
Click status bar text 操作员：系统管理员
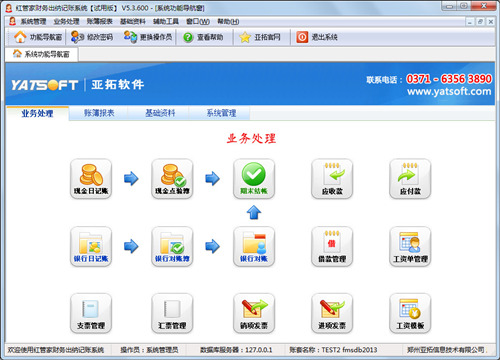(x=149, y=350)
